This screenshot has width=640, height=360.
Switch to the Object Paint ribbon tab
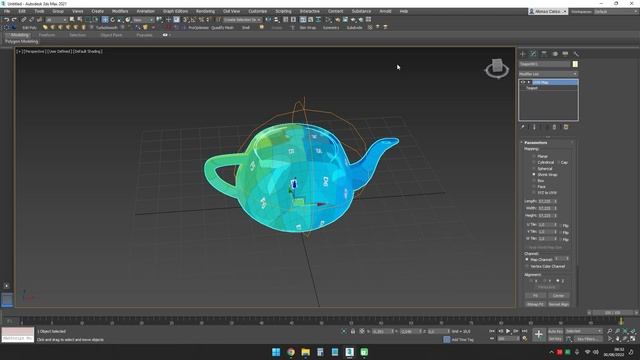[111, 35]
